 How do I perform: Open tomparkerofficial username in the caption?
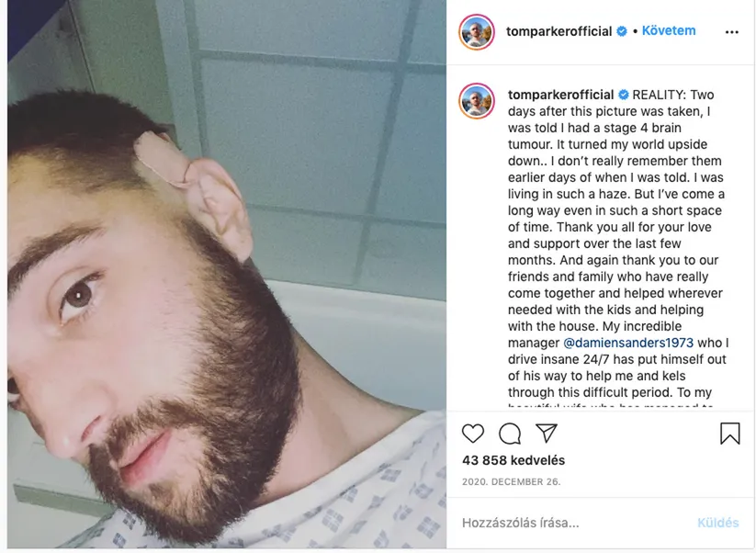pos(560,95)
